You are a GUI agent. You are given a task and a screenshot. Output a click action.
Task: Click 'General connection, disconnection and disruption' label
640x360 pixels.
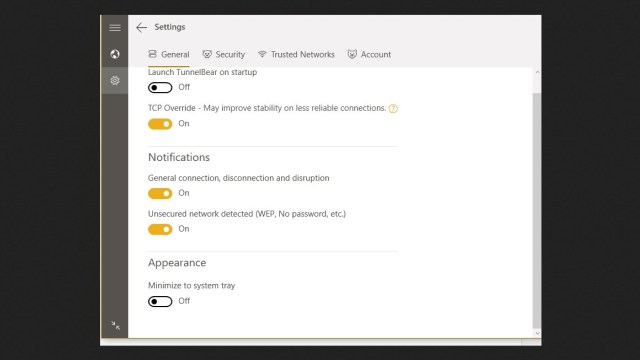point(238,178)
